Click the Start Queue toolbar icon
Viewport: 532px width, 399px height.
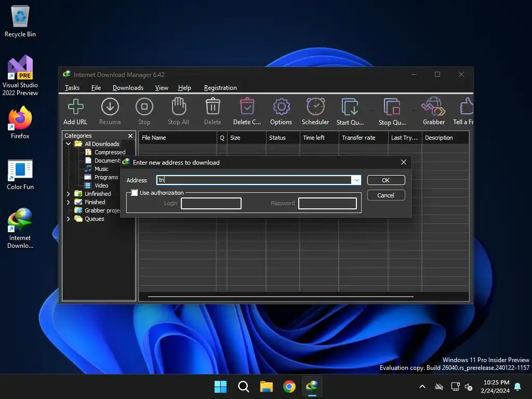pos(350,107)
